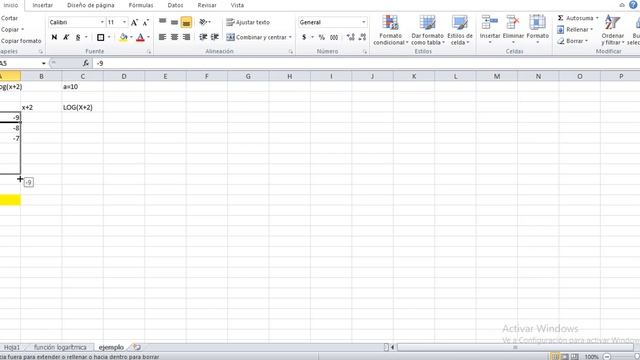Open the Diseño de página tab
640x360 pixels.
click(x=91, y=5)
